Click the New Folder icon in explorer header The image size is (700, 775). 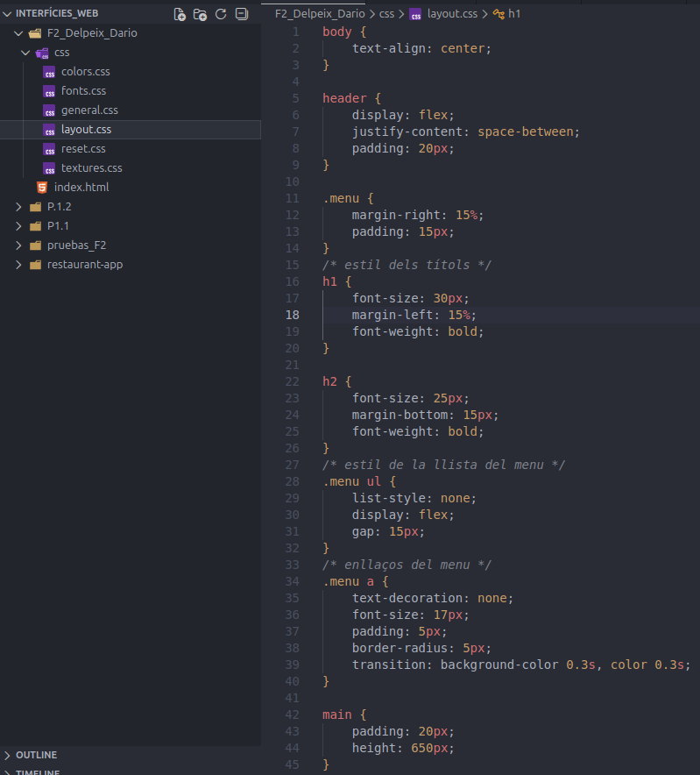point(201,14)
